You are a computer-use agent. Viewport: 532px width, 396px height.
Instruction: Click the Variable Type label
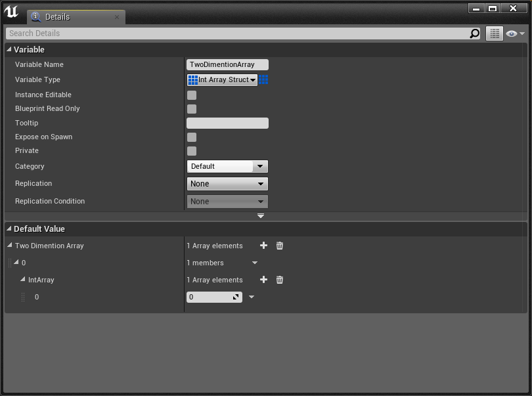[37, 79]
